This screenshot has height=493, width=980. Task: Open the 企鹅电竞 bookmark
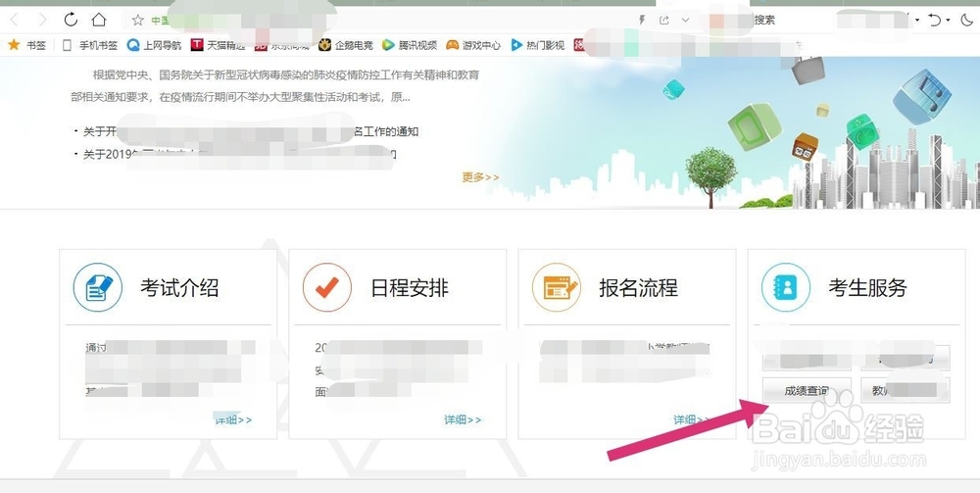[x=346, y=45]
